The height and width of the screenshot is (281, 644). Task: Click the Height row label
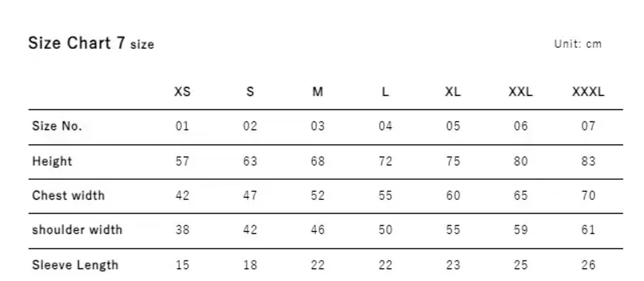pos(52,161)
